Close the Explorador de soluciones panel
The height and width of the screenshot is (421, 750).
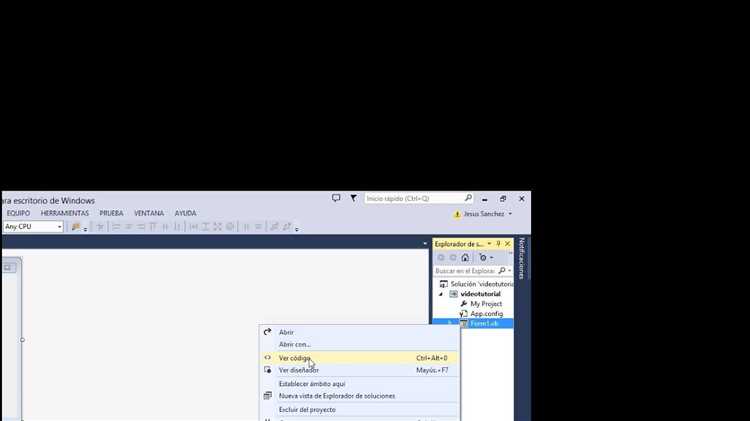[507, 244]
